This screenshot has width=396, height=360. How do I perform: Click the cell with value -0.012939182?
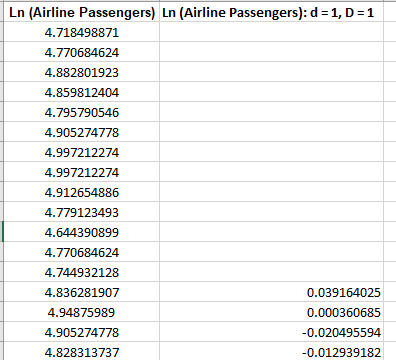[271, 352]
